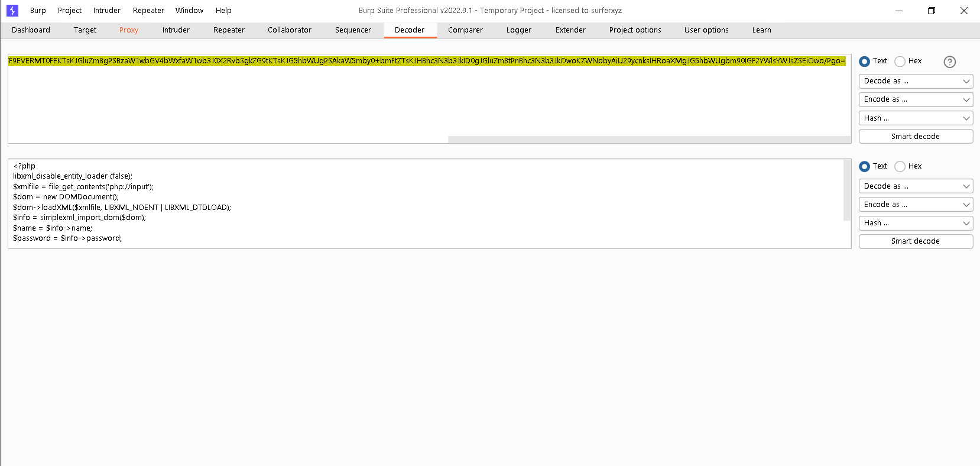Click the '$password = $info->password;' line
The image size is (980, 466).
tap(67, 238)
